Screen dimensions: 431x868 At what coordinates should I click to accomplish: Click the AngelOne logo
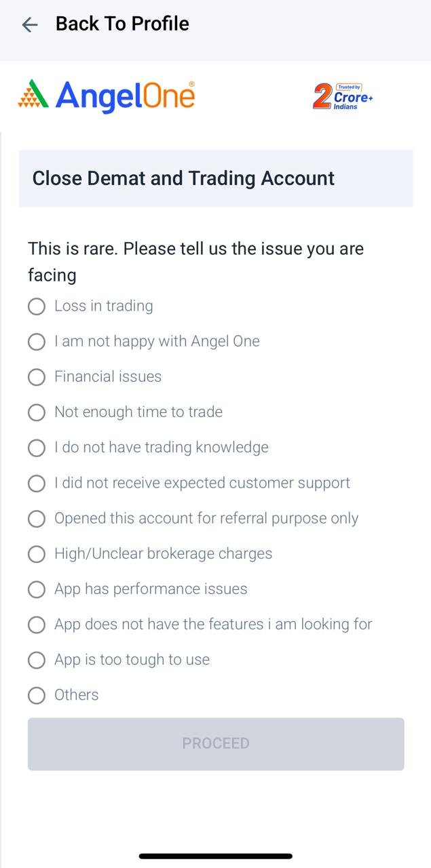pyautogui.click(x=107, y=96)
